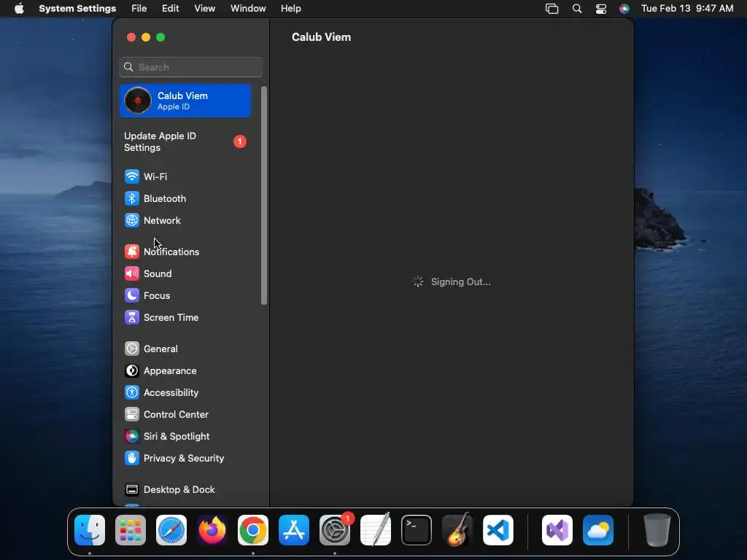Open the View menu
The width and height of the screenshot is (747, 560).
[204, 9]
